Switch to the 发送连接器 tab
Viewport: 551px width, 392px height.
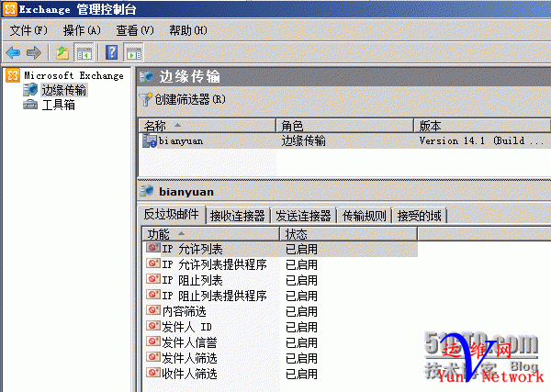pyautogui.click(x=303, y=216)
